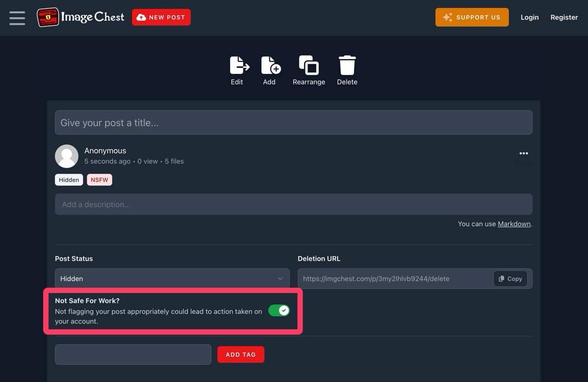Click the Anonymous user avatar
The height and width of the screenshot is (382, 588).
pyautogui.click(x=67, y=156)
